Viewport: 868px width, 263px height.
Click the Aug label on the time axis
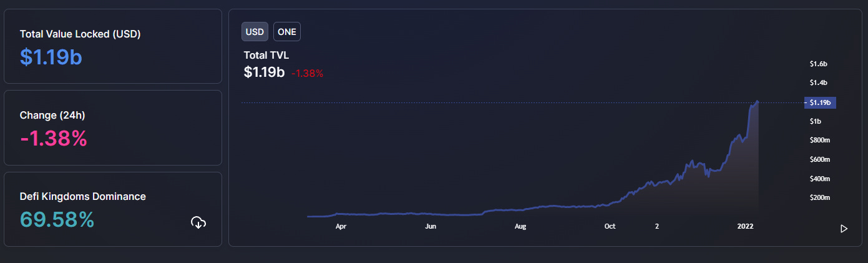click(x=520, y=227)
